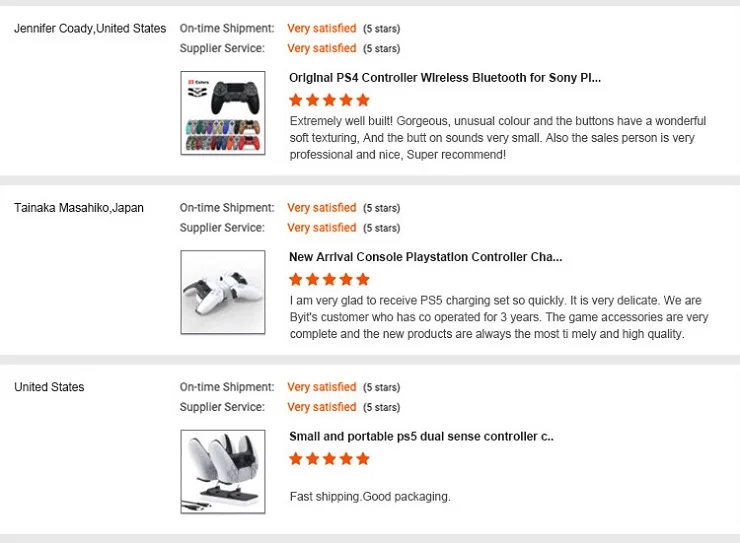The height and width of the screenshot is (543, 740).
Task: Open 'Original PS4 Controller Wireless Bluetooth' product title
Action: click(x=445, y=77)
